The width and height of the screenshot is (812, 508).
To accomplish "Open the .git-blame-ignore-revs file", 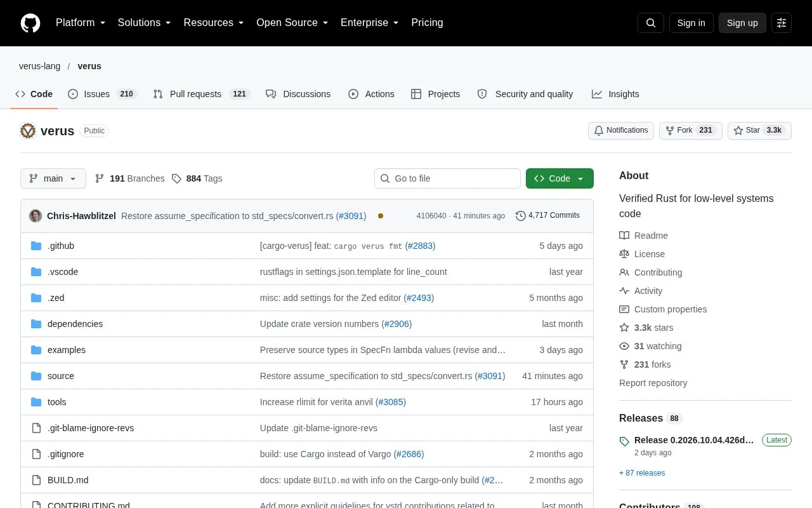I will point(91,428).
